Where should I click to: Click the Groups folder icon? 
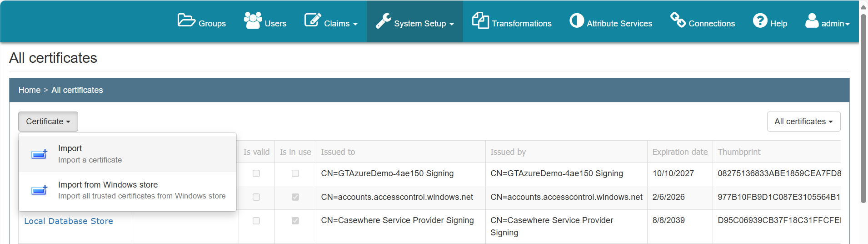tap(186, 20)
